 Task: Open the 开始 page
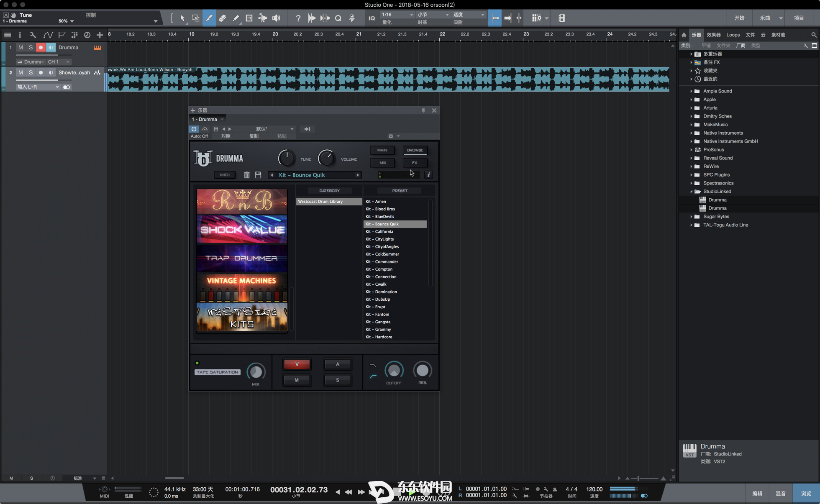point(739,18)
